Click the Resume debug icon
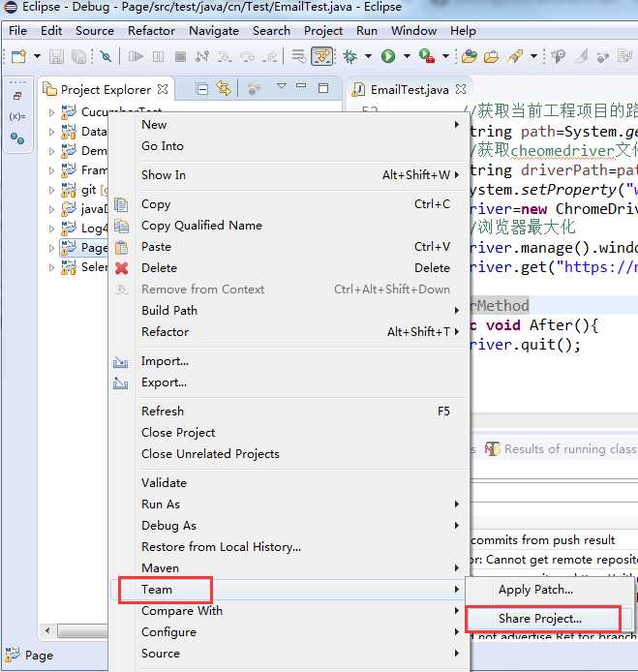638x672 pixels. click(x=136, y=56)
